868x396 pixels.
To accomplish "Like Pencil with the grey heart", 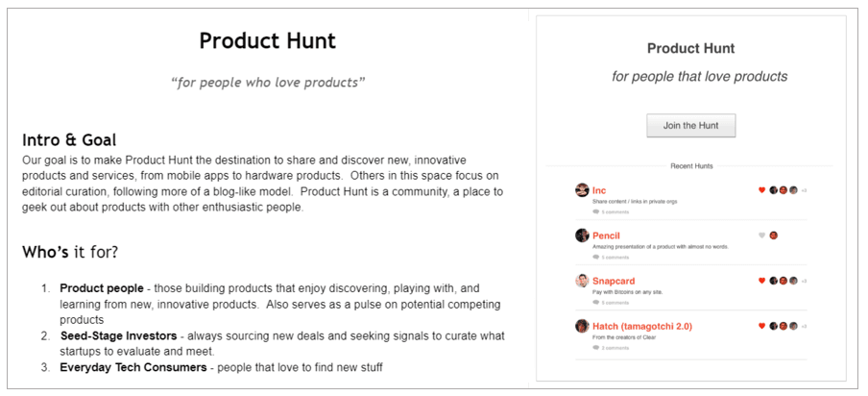I will [x=761, y=235].
